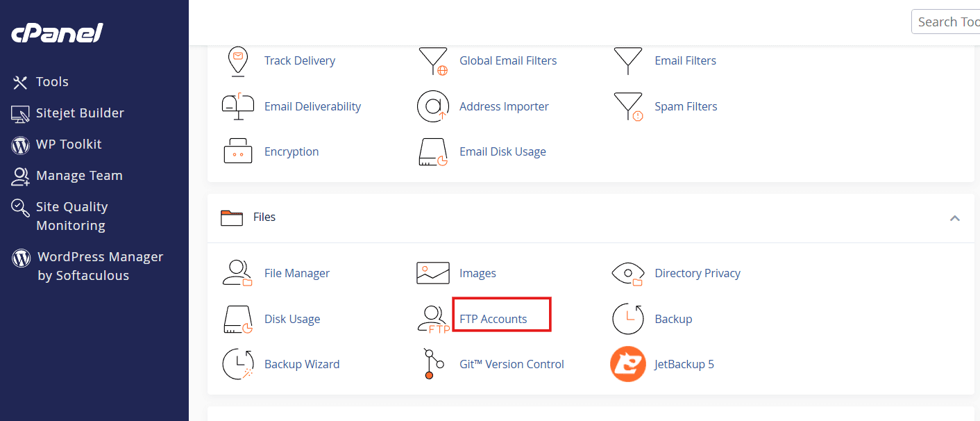Open File Manager using its icon
Viewport: 980px width, 421px height.
[237, 272]
